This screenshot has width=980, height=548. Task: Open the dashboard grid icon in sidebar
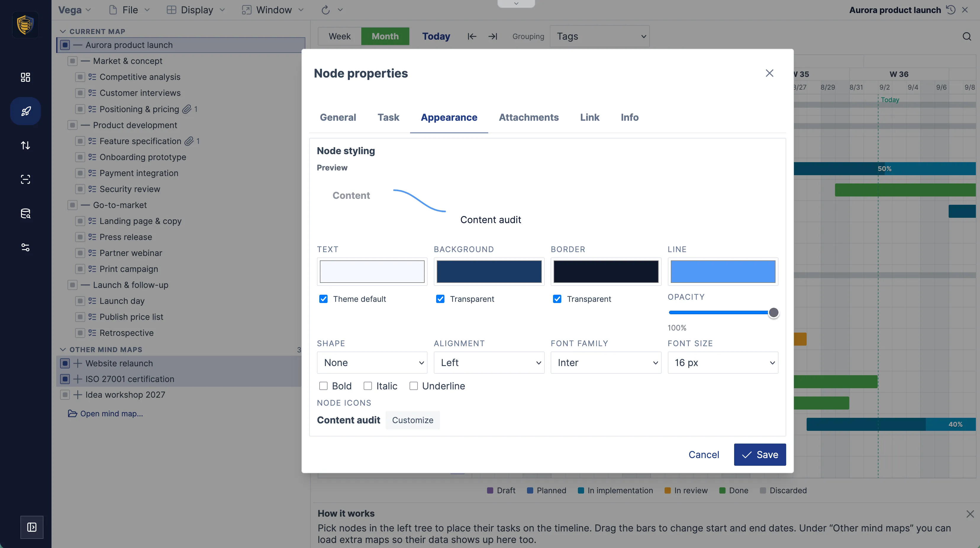25,77
